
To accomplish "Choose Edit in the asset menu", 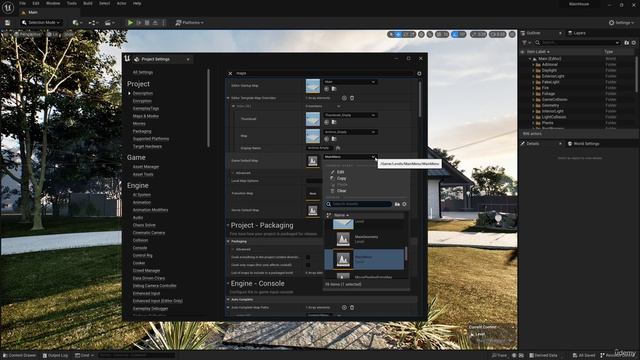I will click(340, 172).
